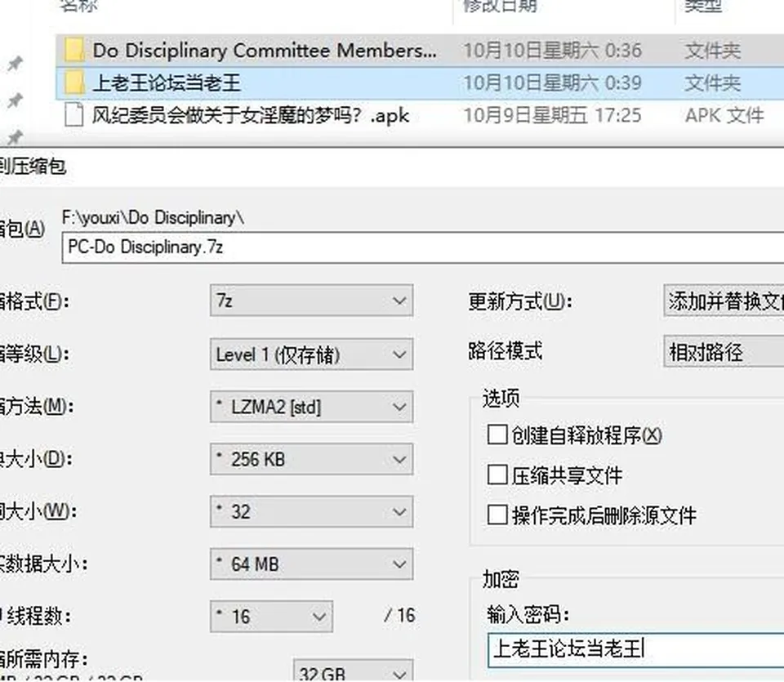Select the .apk file icon
The width and height of the screenshot is (784, 682).
[x=74, y=115]
